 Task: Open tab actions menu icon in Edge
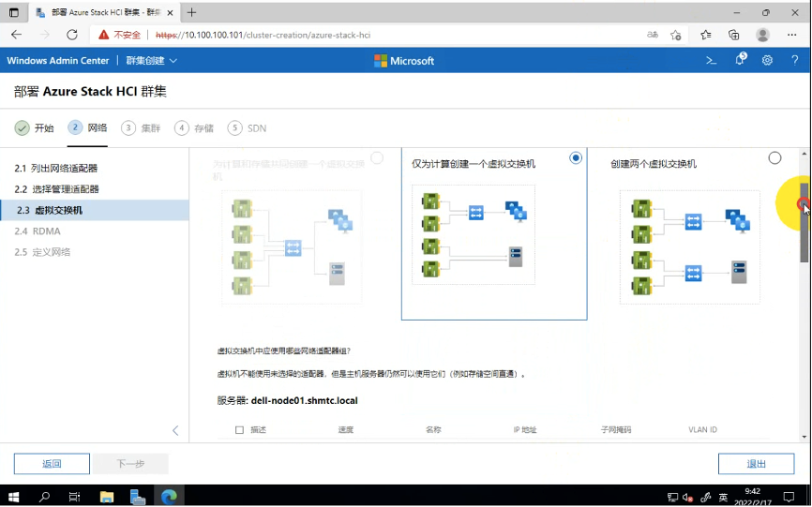14,12
